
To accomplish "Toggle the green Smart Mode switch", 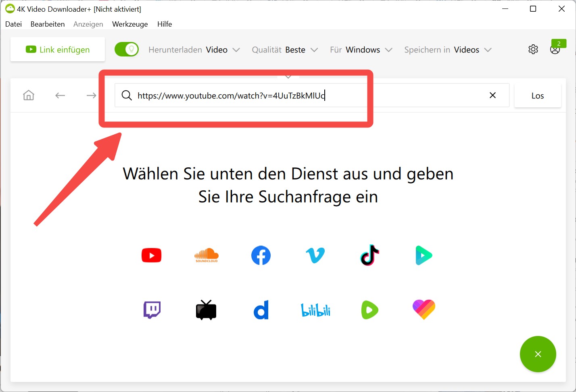I will (127, 50).
